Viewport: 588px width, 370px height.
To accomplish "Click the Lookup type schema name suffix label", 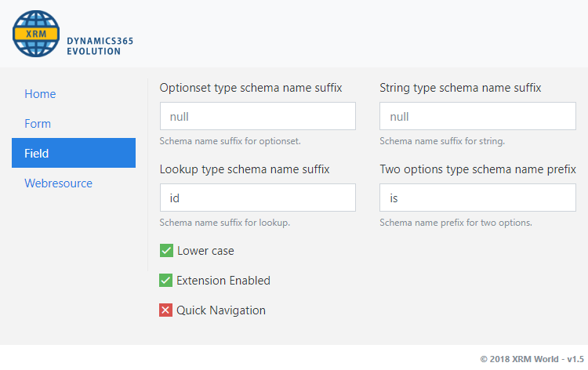I will point(245,169).
